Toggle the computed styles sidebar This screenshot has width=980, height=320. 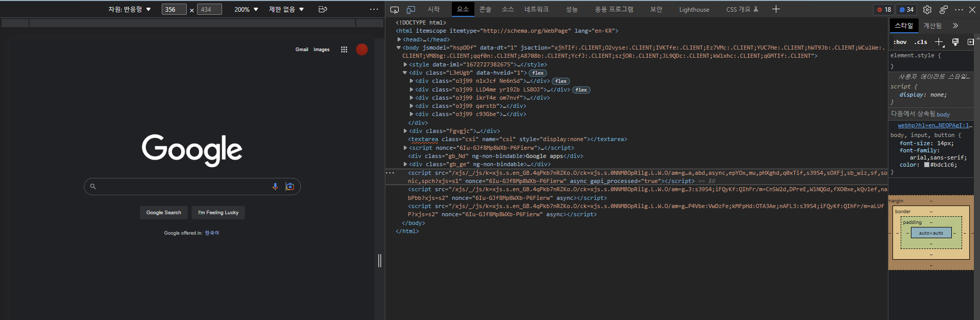click(x=971, y=42)
